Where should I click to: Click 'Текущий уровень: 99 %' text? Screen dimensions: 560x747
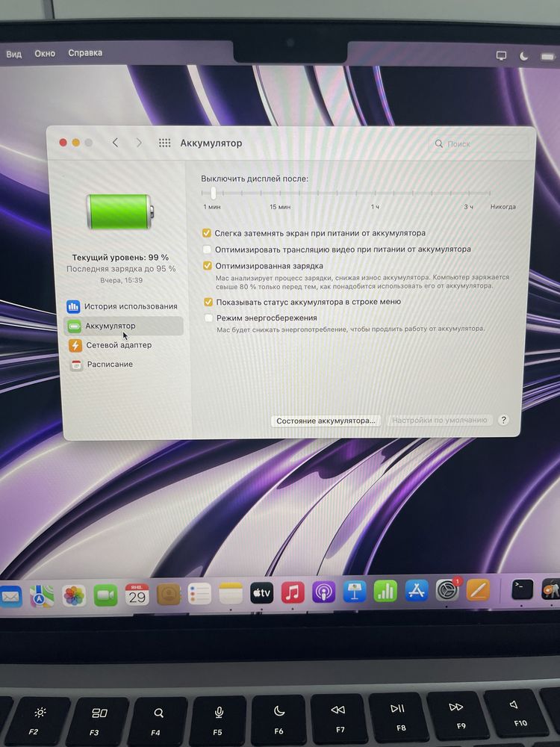coord(120,257)
